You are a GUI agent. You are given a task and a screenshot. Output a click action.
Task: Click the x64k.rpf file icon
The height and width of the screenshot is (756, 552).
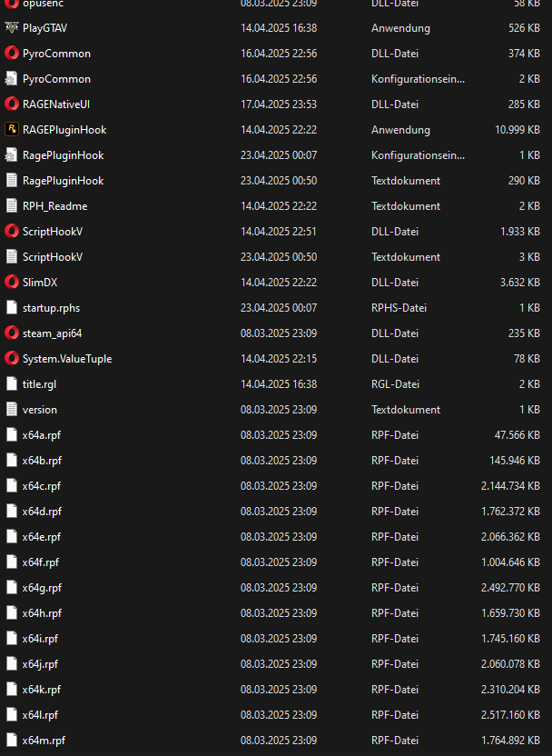(12, 690)
